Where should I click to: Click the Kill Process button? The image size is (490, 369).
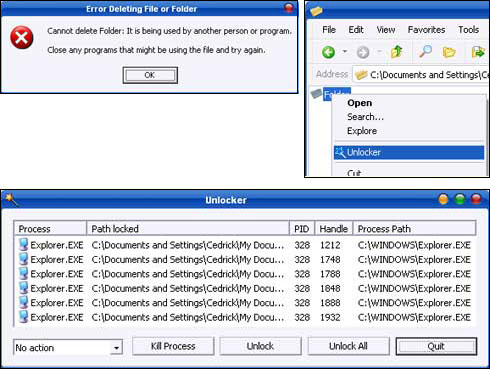(173, 346)
